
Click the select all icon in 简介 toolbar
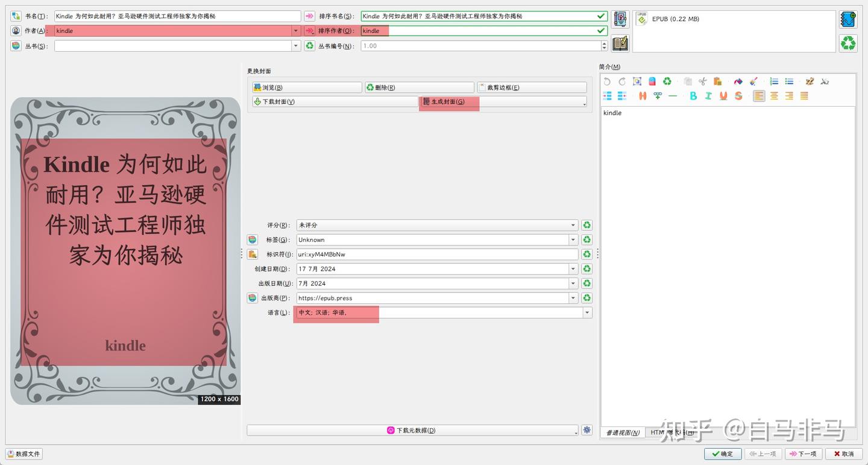pos(637,81)
